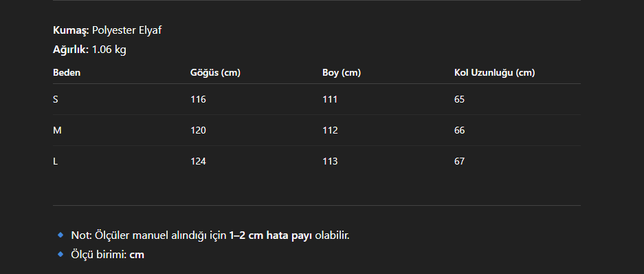Select the L size row label

tap(55, 161)
